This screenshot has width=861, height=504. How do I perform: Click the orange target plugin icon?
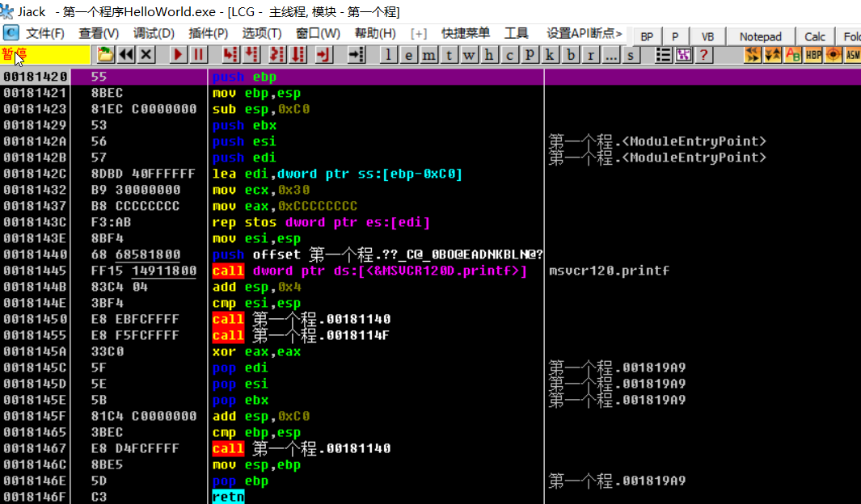point(834,55)
